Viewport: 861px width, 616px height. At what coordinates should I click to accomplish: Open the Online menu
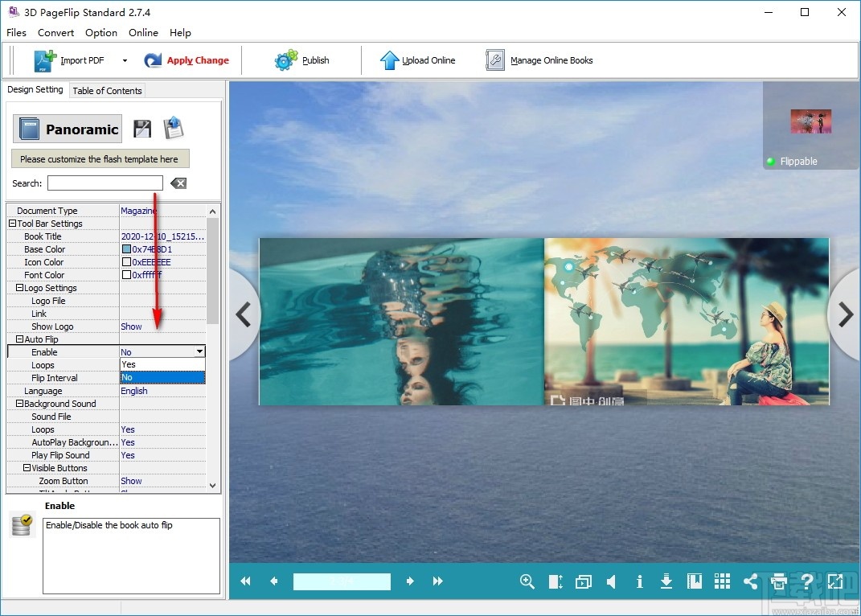click(143, 32)
